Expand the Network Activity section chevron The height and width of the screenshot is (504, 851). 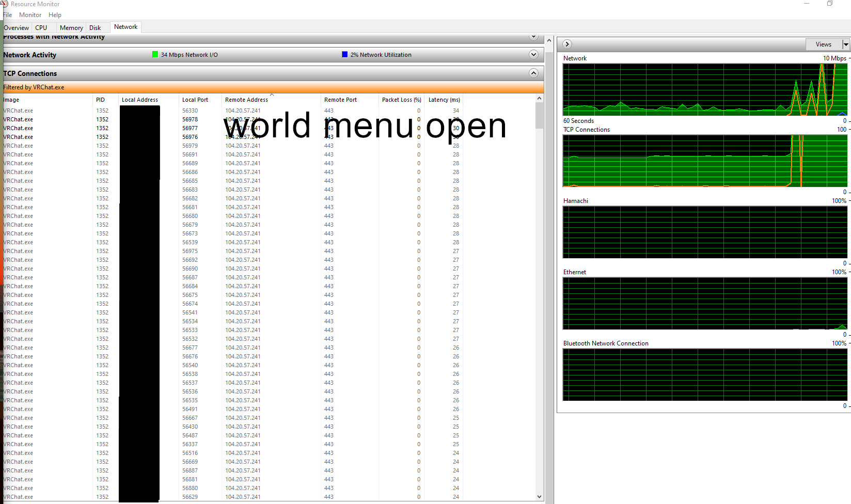533,55
